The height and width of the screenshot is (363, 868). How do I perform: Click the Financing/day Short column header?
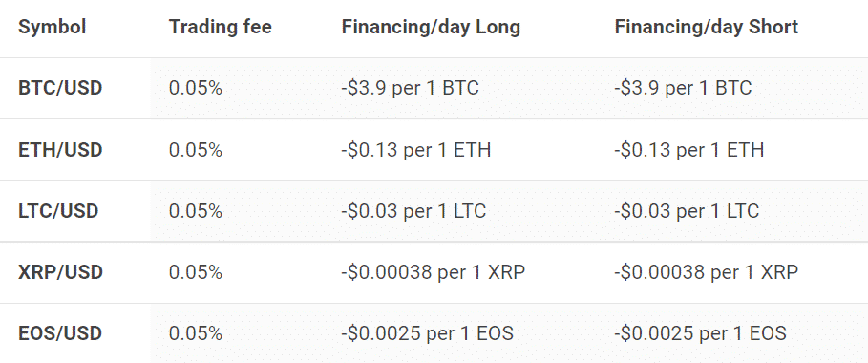click(x=707, y=27)
